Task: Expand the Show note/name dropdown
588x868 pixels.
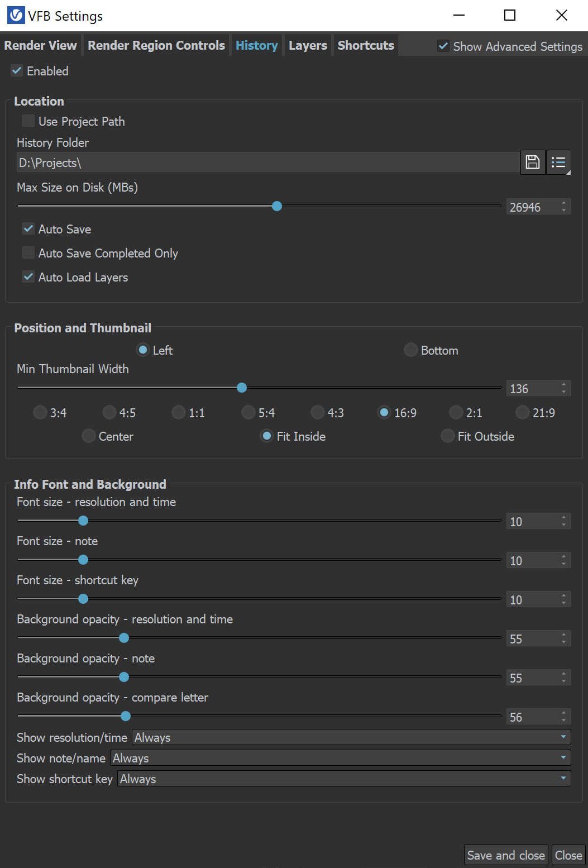Action: pyautogui.click(x=341, y=758)
